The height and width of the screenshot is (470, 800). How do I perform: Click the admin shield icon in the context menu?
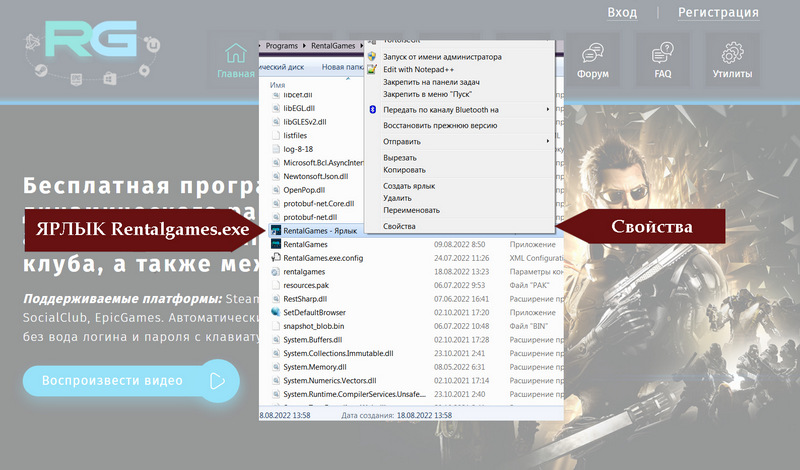point(372,57)
